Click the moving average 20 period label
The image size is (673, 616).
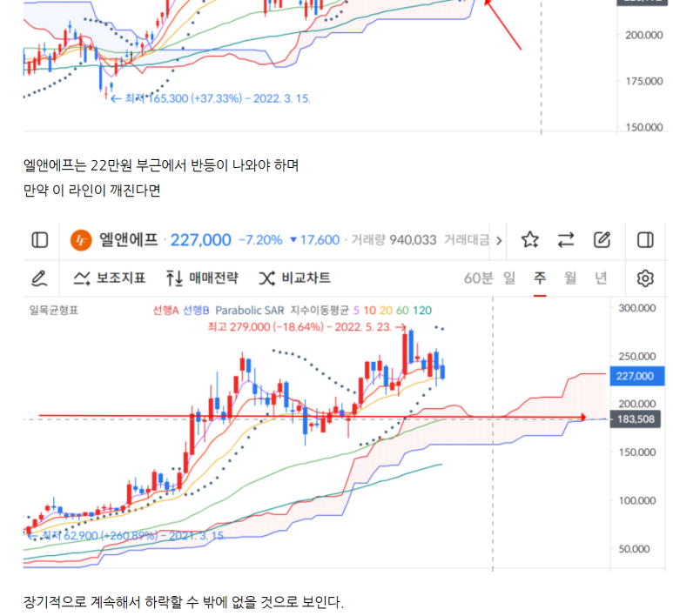(386, 310)
